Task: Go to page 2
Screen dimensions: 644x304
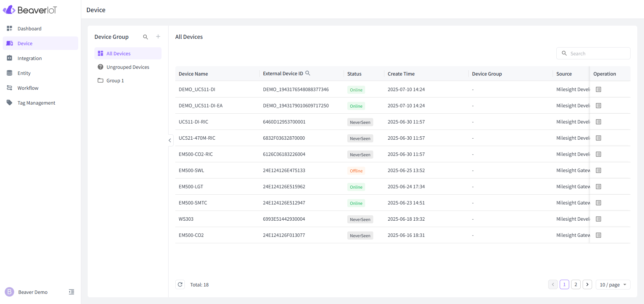Action: point(576,284)
